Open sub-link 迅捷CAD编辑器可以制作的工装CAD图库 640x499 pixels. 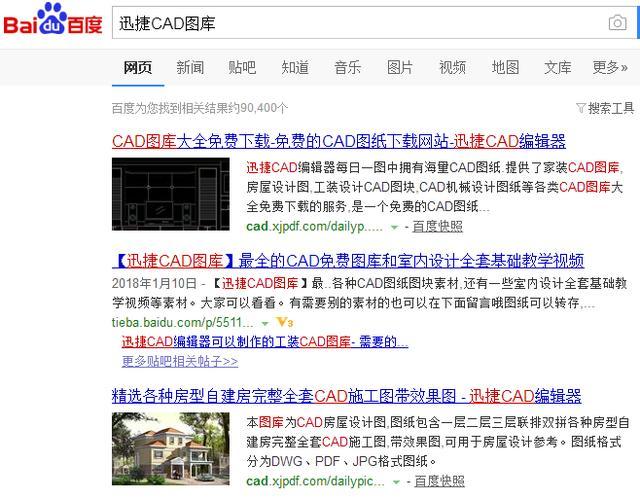coord(265,342)
